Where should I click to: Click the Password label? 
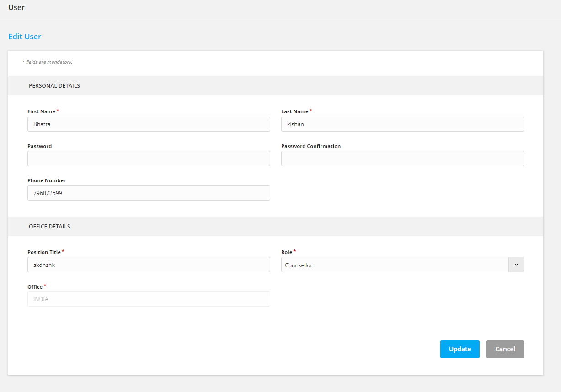pyautogui.click(x=40, y=146)
